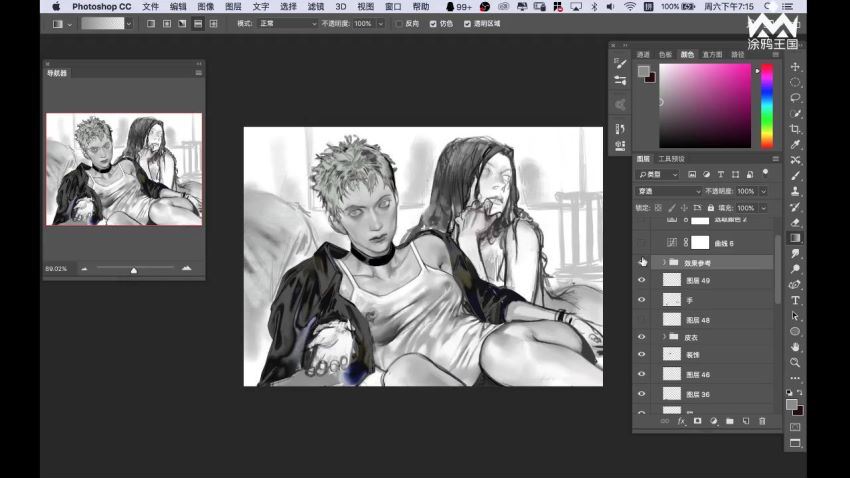Select the Brush tool in toolbar
The image size is (850, 478).
pos(795,176)
